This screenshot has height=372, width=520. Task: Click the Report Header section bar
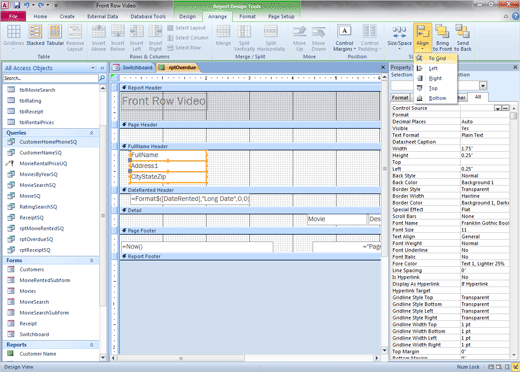point(250,88)
